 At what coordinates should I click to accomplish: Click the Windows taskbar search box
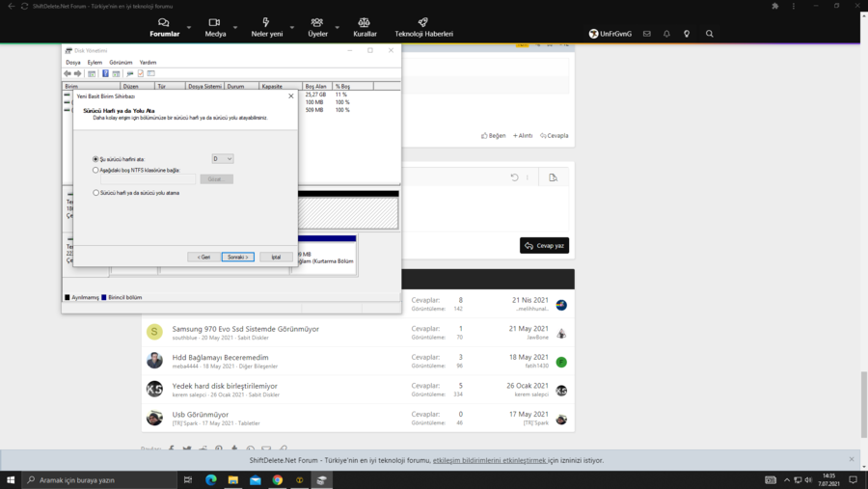pos(99,480)
